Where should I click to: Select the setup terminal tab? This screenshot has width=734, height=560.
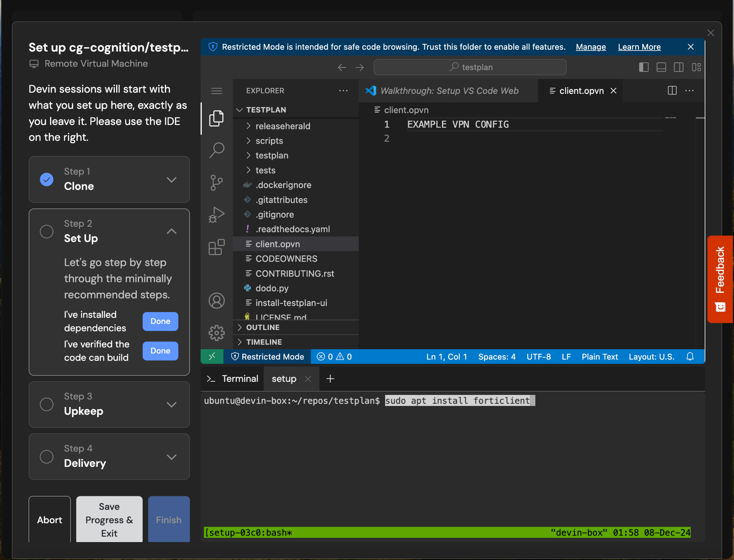[x=284, y=379]
